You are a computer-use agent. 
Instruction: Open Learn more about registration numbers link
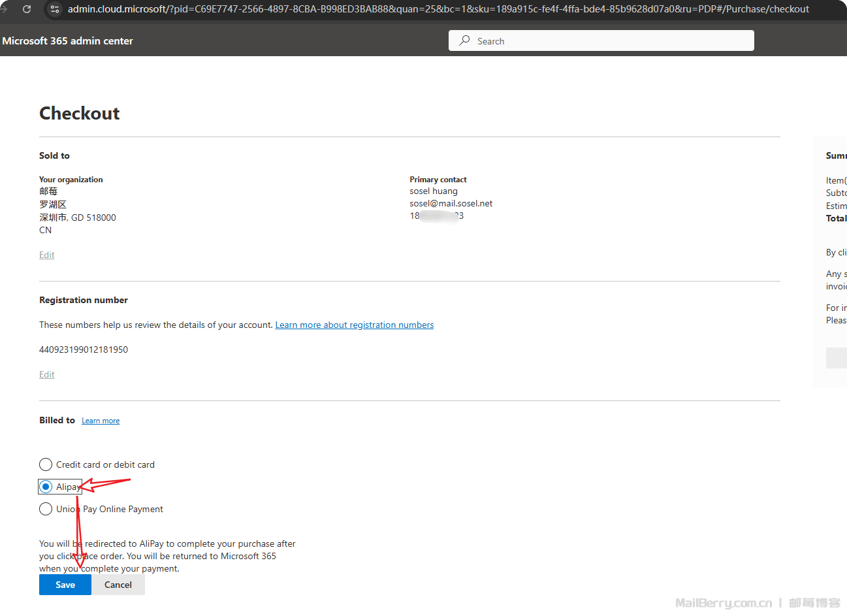pyautogui.click(x=354, y=325)
